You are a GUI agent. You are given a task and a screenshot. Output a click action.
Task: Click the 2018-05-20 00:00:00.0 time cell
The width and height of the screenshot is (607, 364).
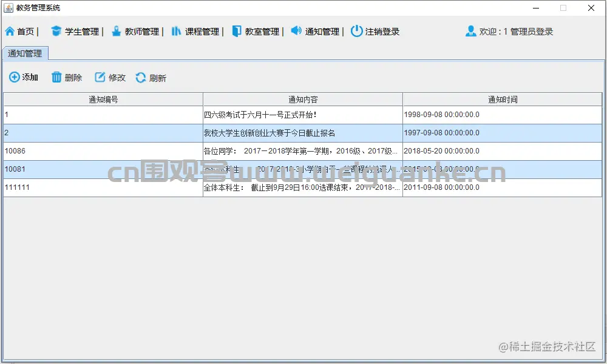(x=503, y=151)
